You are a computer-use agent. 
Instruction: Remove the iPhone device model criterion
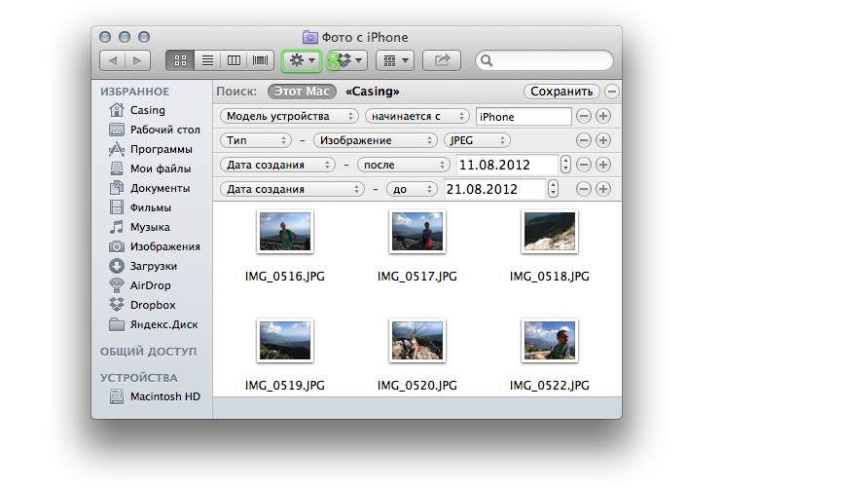point(584,117)
